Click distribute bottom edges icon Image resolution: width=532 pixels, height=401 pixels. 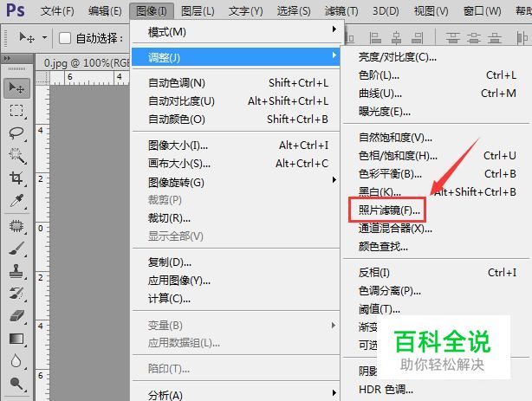[x=495, y=37]
